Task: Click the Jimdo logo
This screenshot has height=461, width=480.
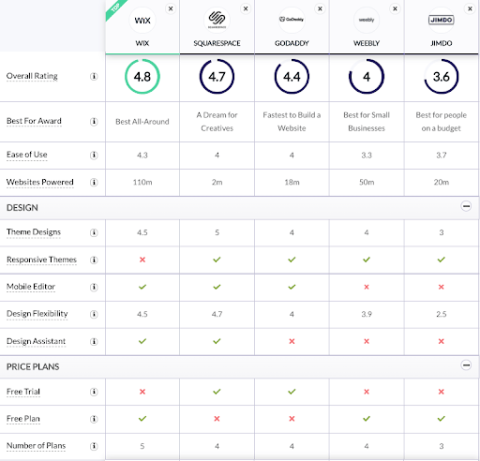Action: point(441,20)
